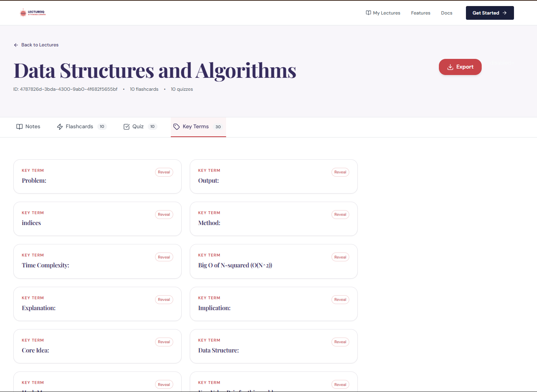Select the Key Terms tab

tap(198, 127)
